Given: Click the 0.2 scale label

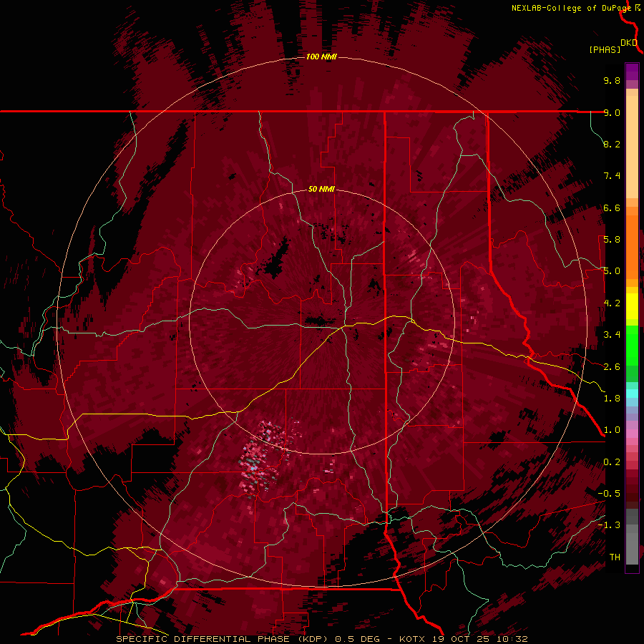Looking at the screenshot, I should [612, 462].
